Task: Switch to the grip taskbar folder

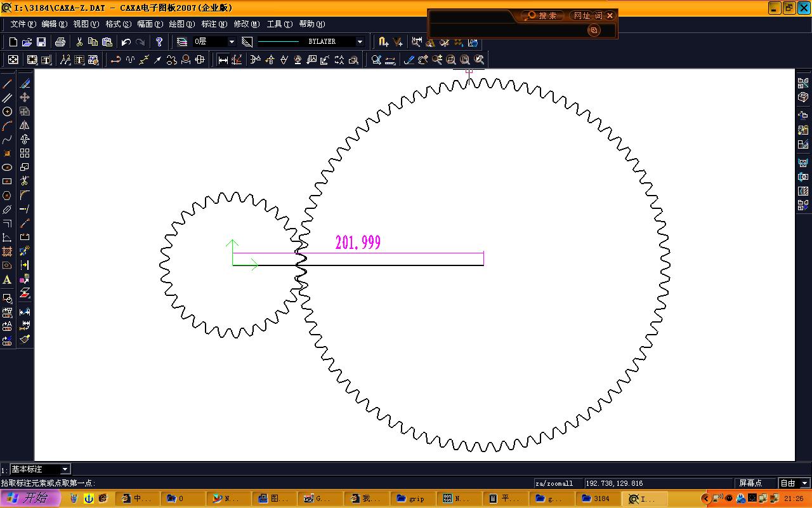Action: [x=413, y=498]
